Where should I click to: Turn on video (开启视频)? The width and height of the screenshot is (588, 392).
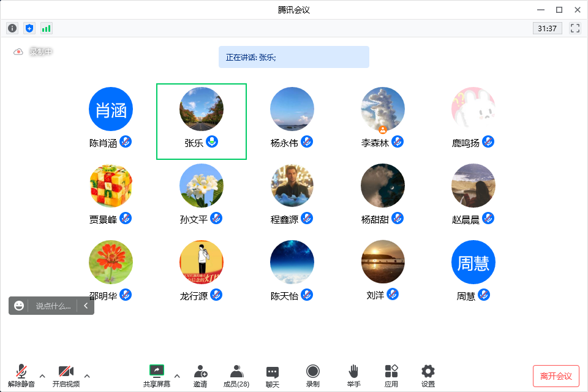click(x=66, y=375)
